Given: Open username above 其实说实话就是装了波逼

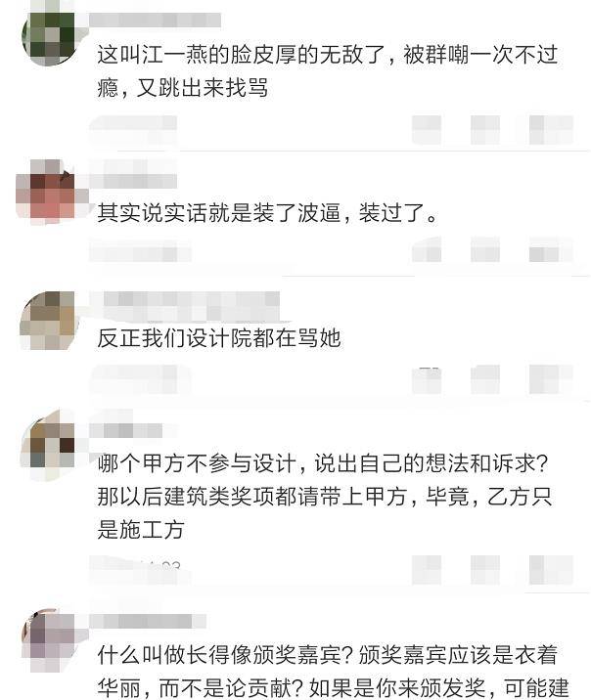Looking at the screenshot, I should (x=133, y=174).
